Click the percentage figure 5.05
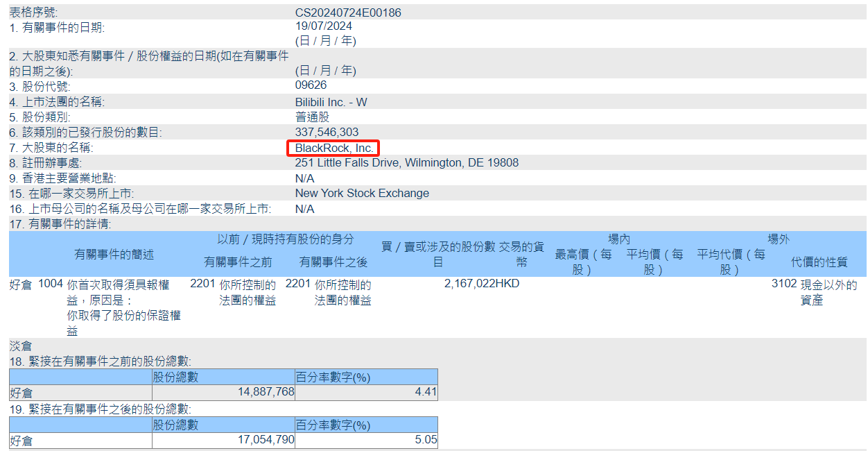This screenshot has height=451, width=868. tap(426, 440)
